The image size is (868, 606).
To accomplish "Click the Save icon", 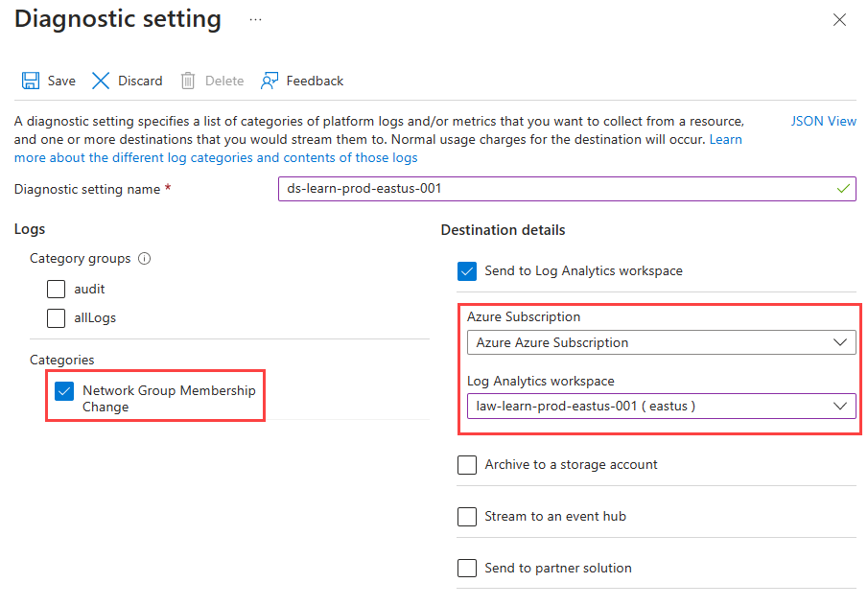I will pyautogui.click(x=32, y=81).
